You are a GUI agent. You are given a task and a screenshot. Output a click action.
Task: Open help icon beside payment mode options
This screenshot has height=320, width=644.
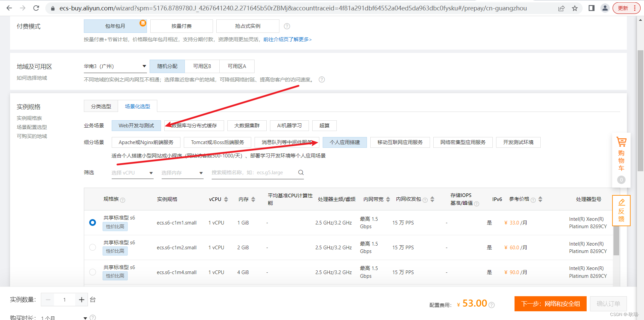tap(287, 26)
